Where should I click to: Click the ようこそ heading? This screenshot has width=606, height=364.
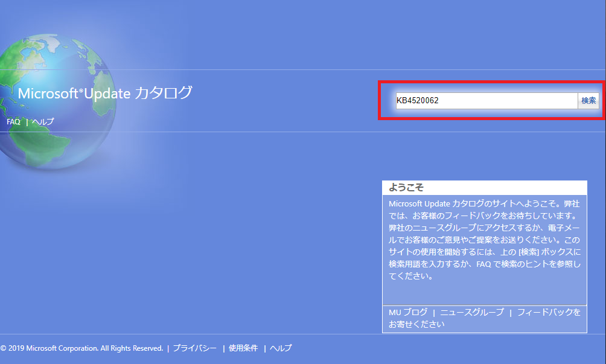[x=406, y=187]
